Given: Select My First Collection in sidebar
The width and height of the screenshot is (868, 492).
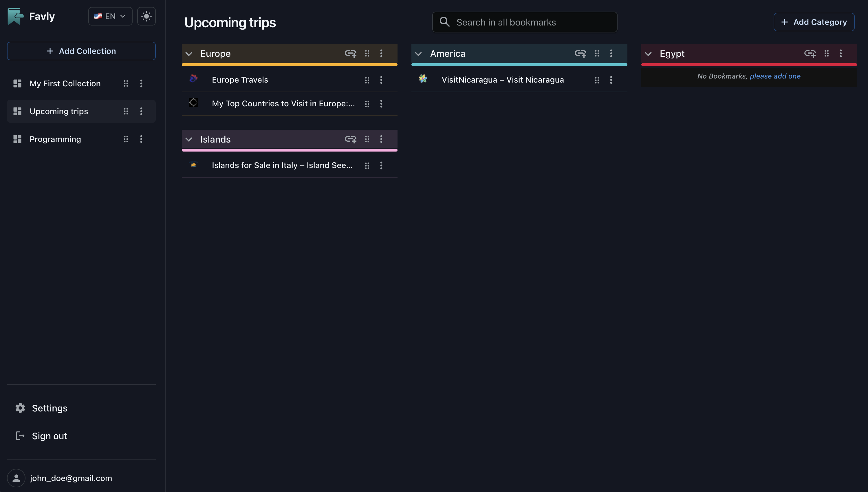Looking at the screenshot, I should (x=65, y=83).
